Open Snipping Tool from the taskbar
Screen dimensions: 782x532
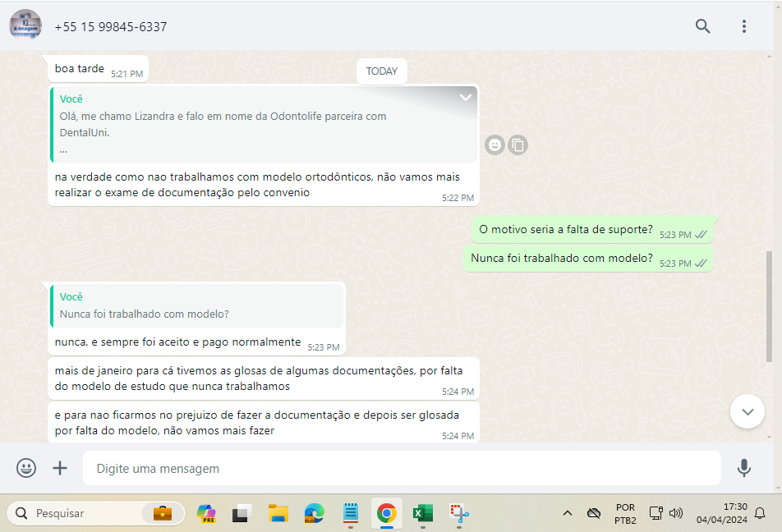[459, 513]
